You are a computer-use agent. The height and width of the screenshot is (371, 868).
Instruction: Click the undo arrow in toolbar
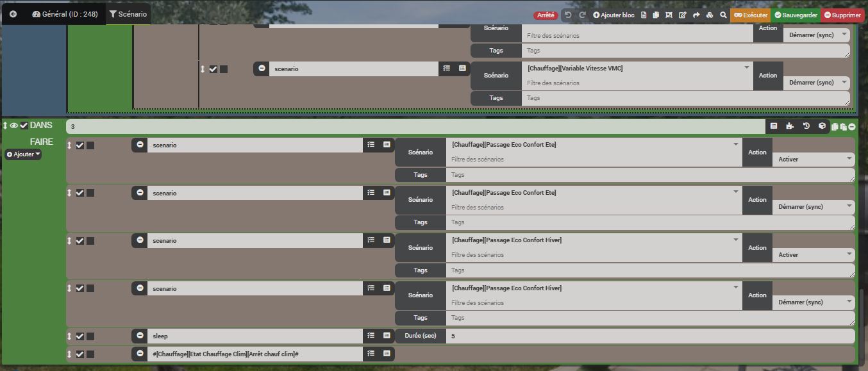pyautogui.click(x=567, y=15)
